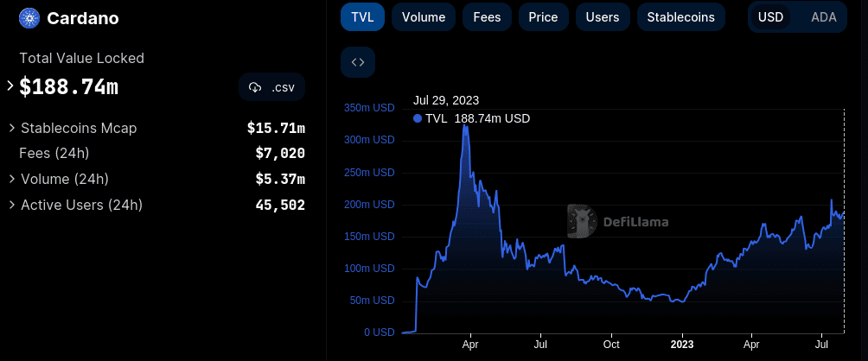Image resolution: width=868 pixels, height=361 pixels.
Task: Expand the Total Value Locked breakdown
Action: coord(10,86)
